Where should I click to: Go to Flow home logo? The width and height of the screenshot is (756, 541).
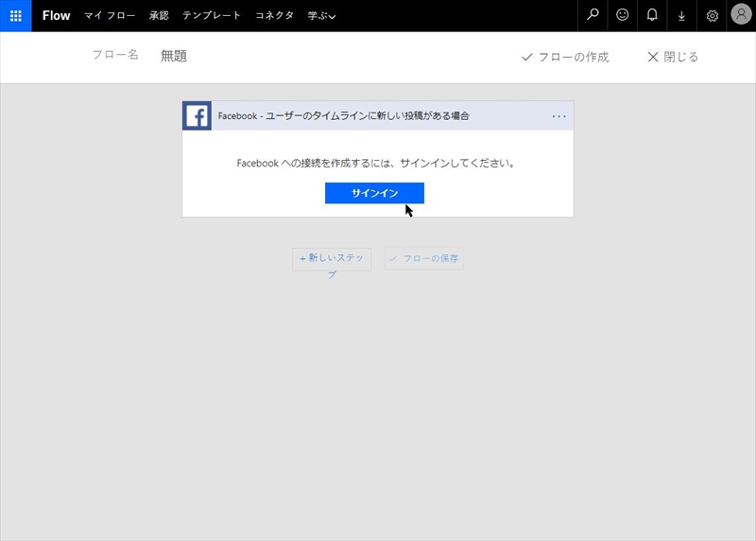point(56,15)
